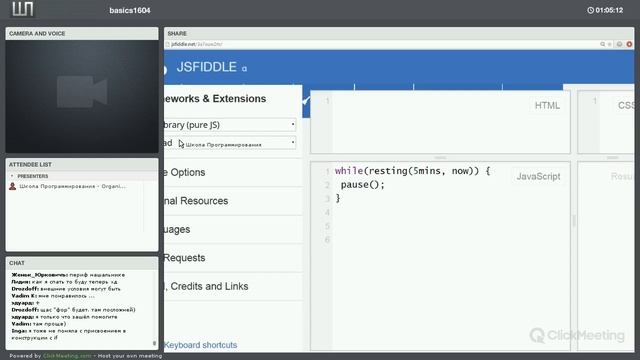Click the Result panel

[606, 256]
